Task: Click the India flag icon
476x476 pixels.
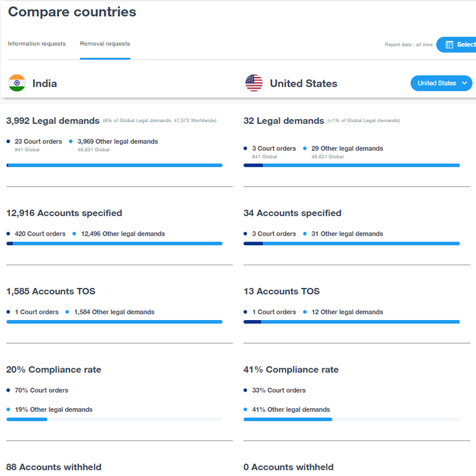Action: point(17,83)
